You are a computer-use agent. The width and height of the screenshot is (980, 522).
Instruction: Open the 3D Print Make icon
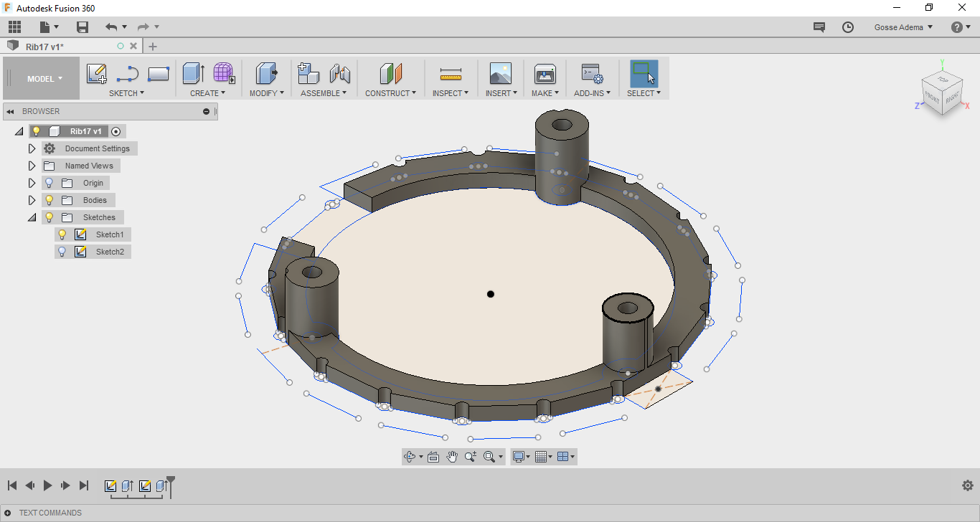pyautogui.click(x=545, y=74)
